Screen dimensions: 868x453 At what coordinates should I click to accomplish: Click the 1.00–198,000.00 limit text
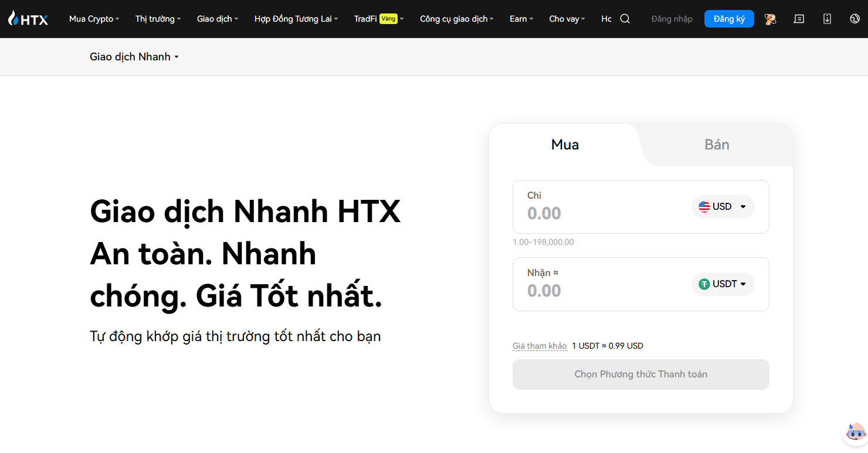[543, 242]
